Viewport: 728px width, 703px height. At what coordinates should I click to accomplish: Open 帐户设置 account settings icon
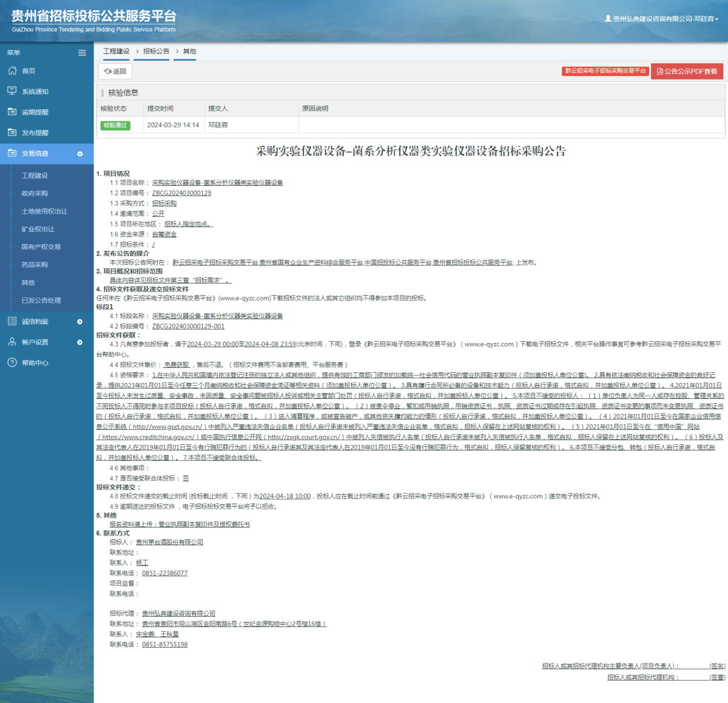[12, 342]
